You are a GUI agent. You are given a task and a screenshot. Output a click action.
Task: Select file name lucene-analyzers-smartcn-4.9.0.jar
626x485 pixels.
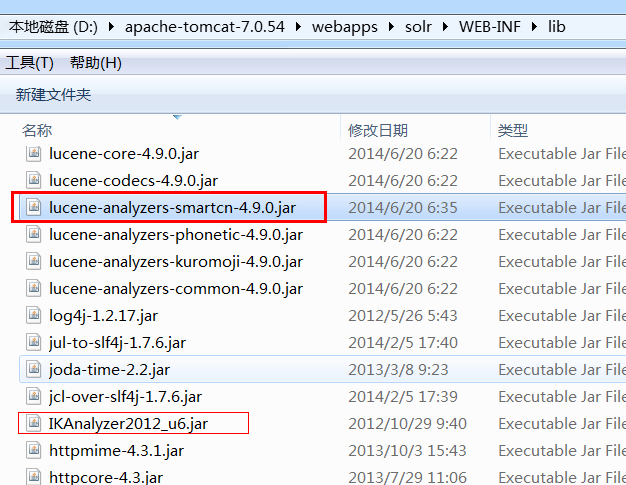click(x=172, y=208)
